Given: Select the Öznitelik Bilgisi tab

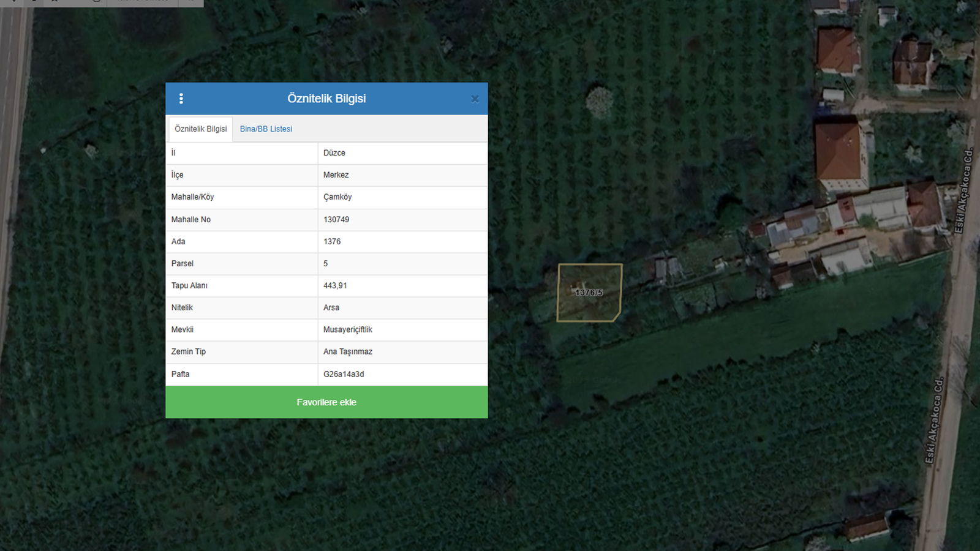Looking at the screenshot, I should pyautogui.click(x=200, y=129).
